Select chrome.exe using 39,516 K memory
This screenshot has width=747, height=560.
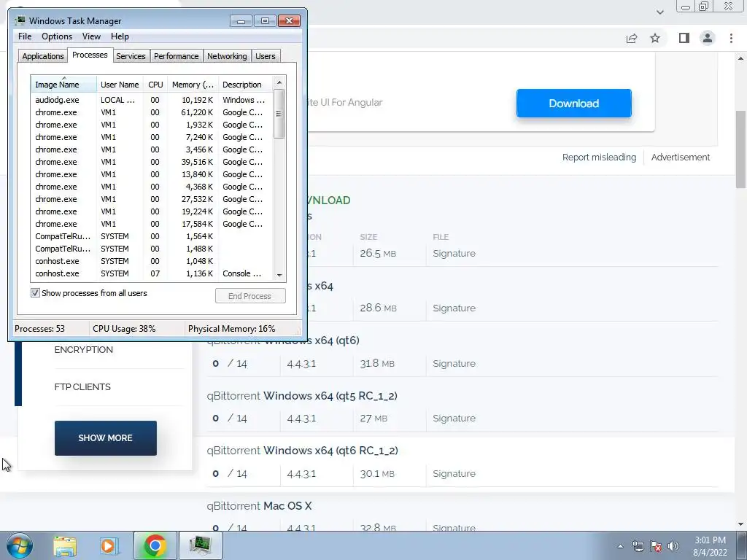coord(152,162)
